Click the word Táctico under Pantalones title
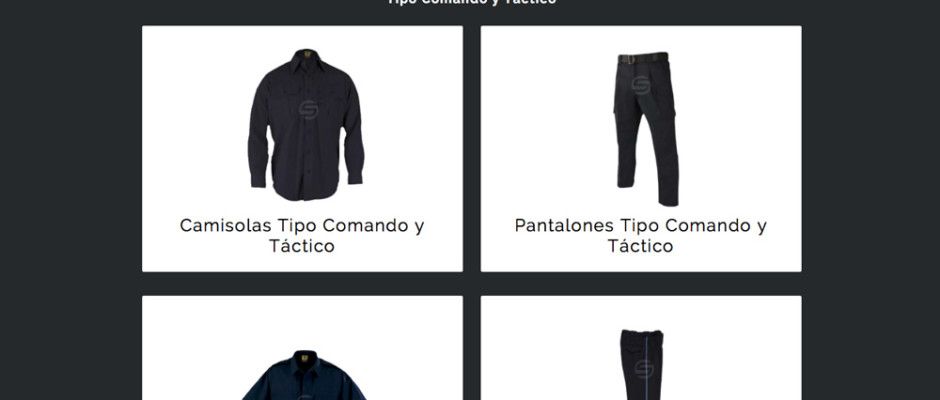Viewport: 940px width, 400px height. coord(640,246)
